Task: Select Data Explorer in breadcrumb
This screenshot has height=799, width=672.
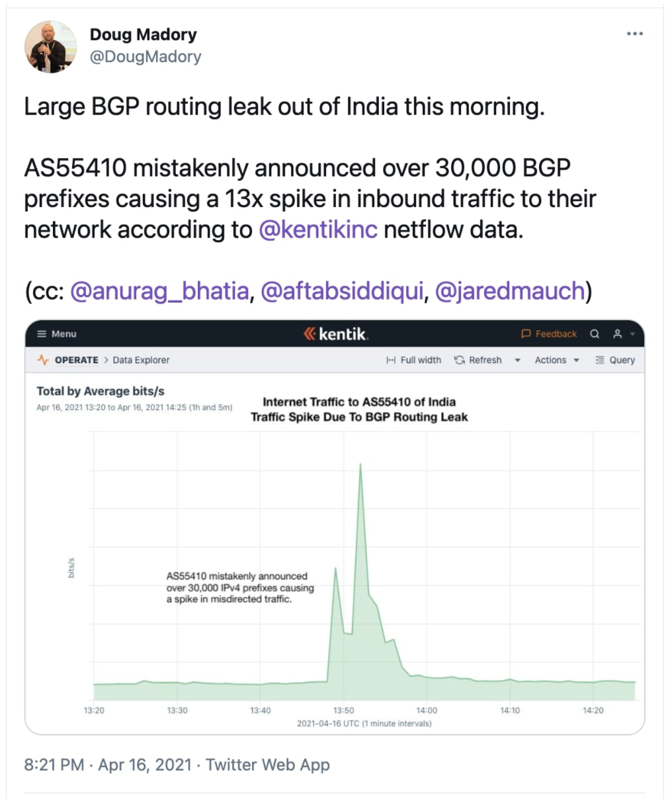Action: (141, 360)
